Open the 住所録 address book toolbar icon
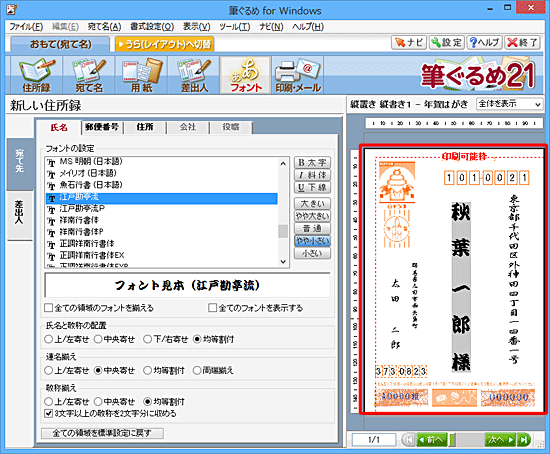 pyautogui.click(x=36, y=75)
